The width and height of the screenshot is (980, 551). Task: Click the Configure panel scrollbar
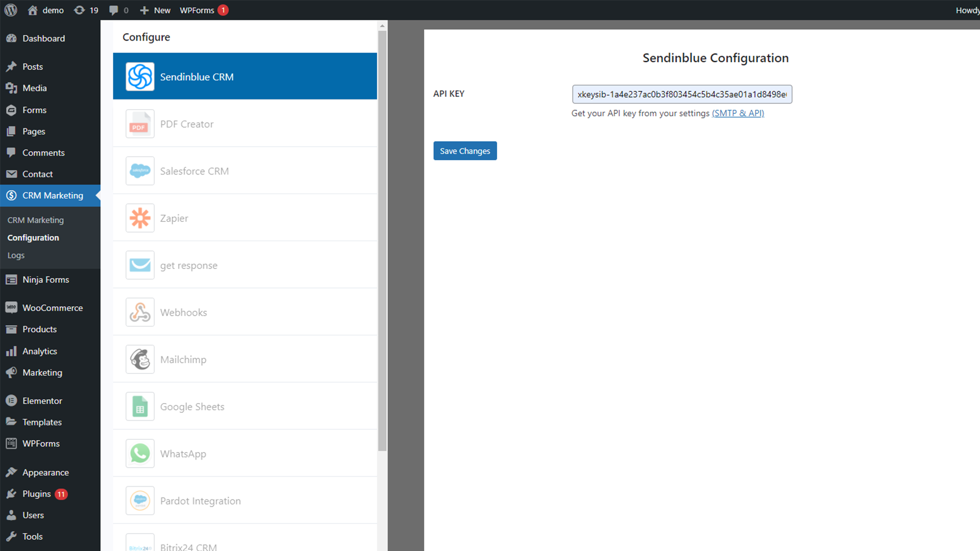click(382, 240)
